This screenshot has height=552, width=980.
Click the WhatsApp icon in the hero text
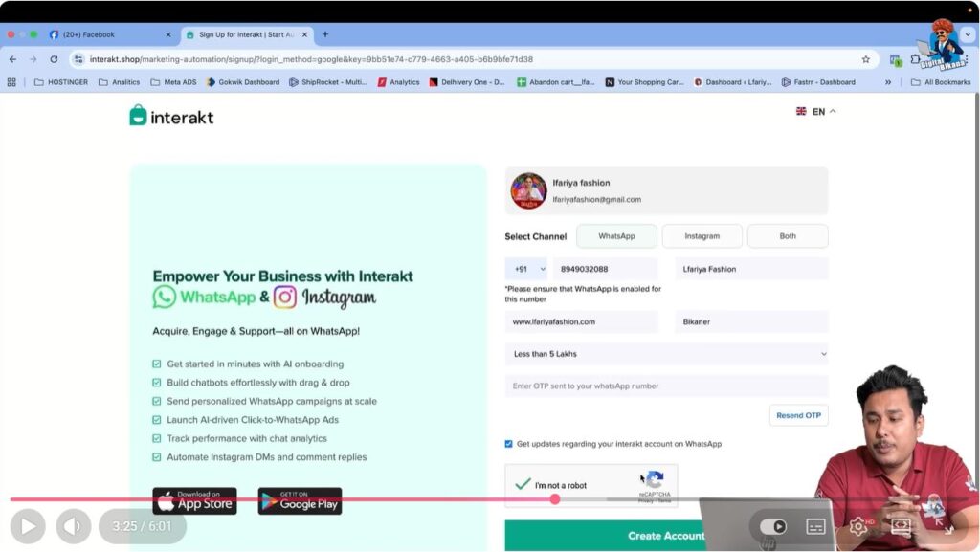point(165,298)
